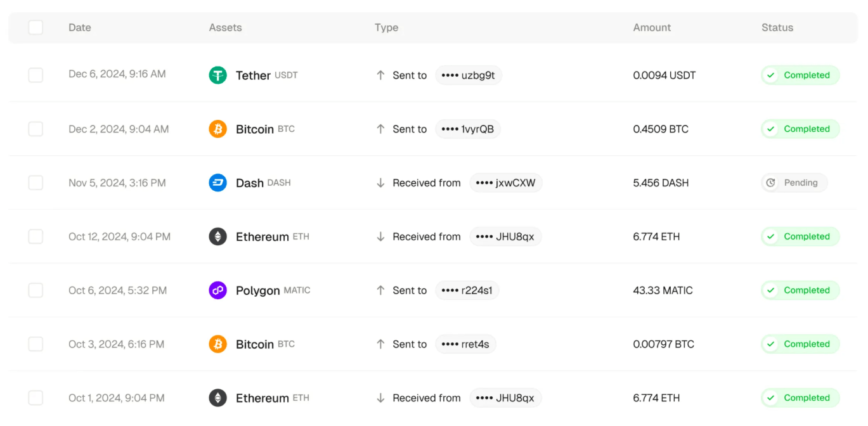Screen dimensions: 868x426
Task: Click the Polygon coin icon
Action: 217,290
